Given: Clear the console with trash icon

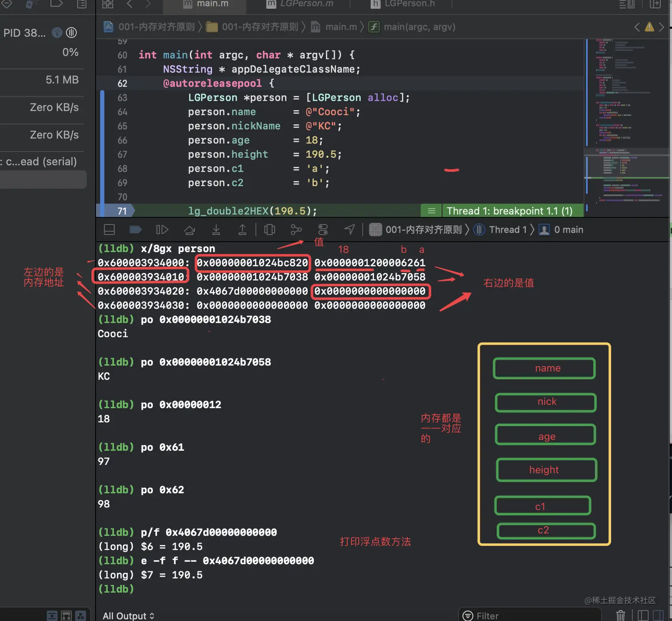Looking at the screenshot, I should pyautogui.click(x=620, y=616).
